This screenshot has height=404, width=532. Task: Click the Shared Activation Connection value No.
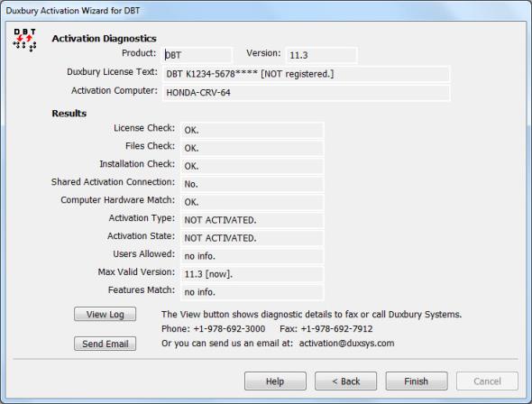(252, 184)
